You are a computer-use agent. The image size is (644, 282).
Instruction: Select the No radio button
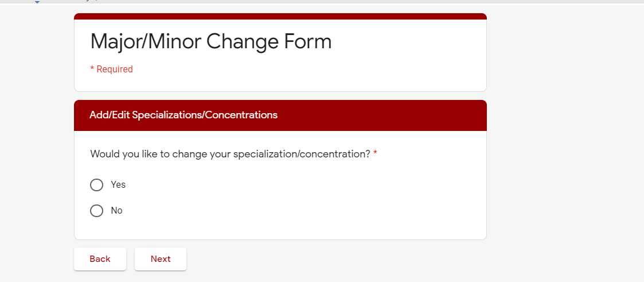click(96, 211)
